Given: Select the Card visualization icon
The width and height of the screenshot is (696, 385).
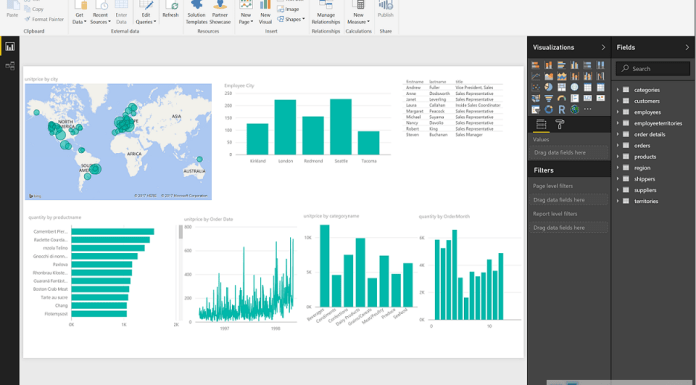Looking at the screenshot, I should pos(587,98).
